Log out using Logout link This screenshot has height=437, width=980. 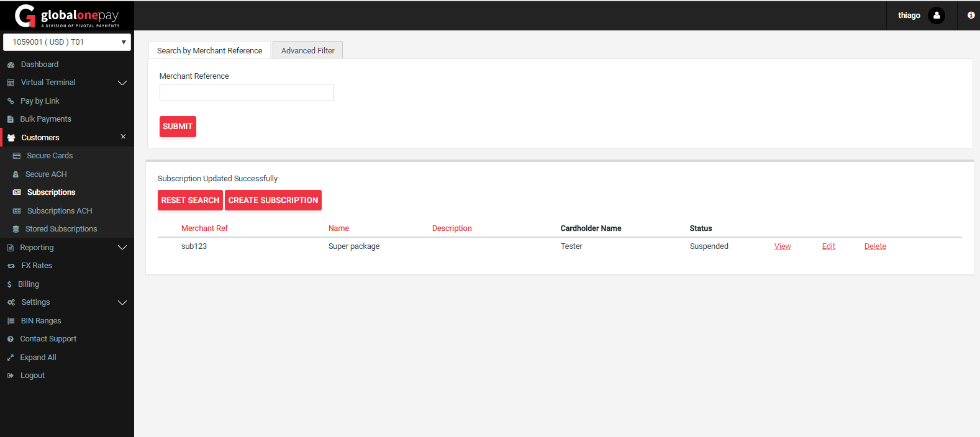[32, 376]
